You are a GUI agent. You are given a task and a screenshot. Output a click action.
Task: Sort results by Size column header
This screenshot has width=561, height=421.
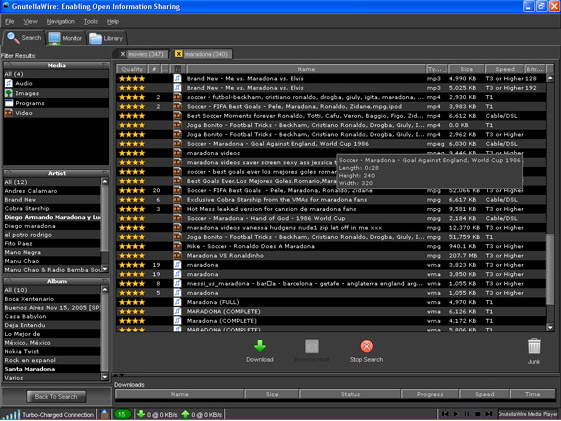tap(467, 69)
